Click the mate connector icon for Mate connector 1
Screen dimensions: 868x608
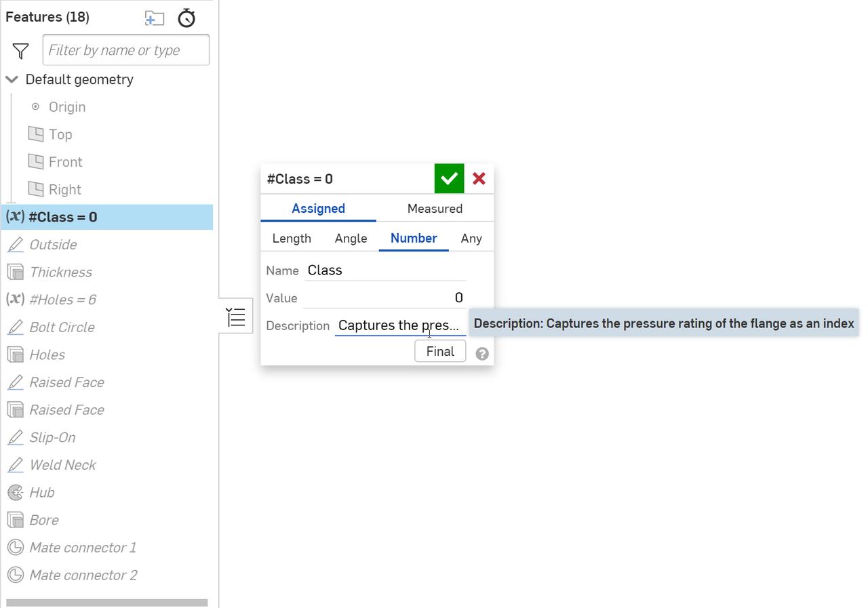click(15, 547)
